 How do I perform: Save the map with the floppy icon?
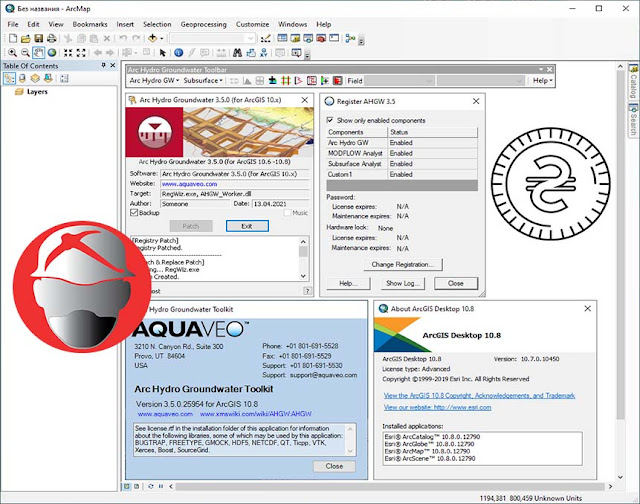point(38,38)
